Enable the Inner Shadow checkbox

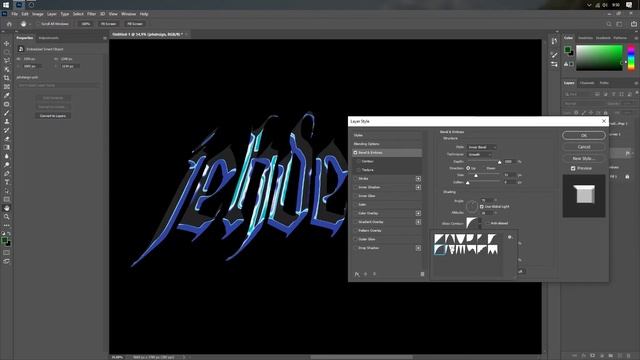[355, 187]
